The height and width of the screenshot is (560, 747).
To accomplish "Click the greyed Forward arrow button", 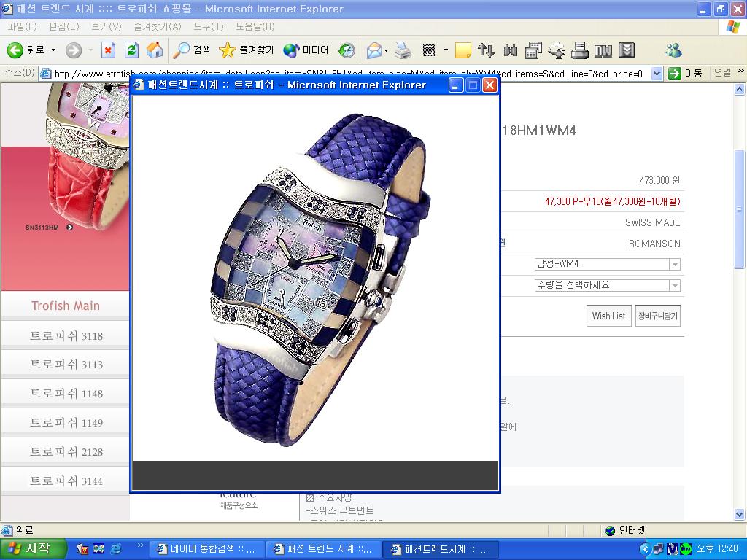I will click(x=74, y=50).
